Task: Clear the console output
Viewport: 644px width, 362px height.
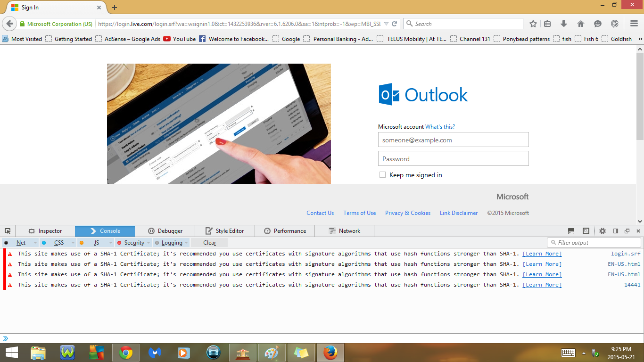Action: click(x=209, y=243)
